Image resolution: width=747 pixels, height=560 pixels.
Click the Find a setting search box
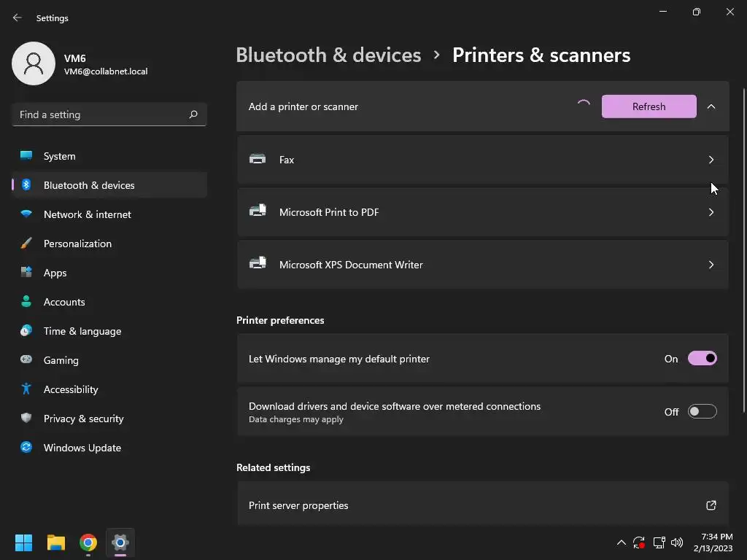click(x=101, y=114)
